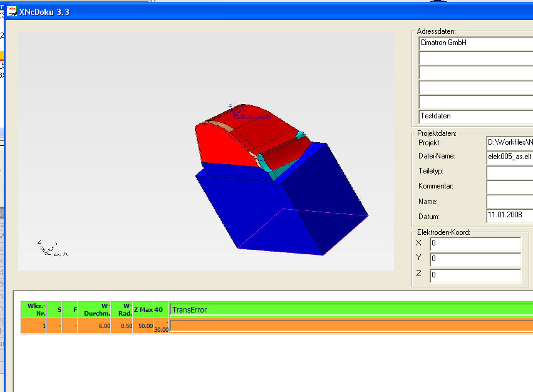The height and width of the screenshot is (392, 533).
Task: Click the W-Durchm. column header
Action: (x=94, y=309)
